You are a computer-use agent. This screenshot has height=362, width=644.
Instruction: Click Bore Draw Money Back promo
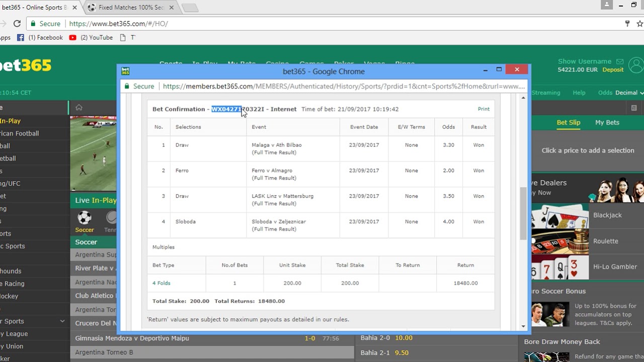pos(562,342)
